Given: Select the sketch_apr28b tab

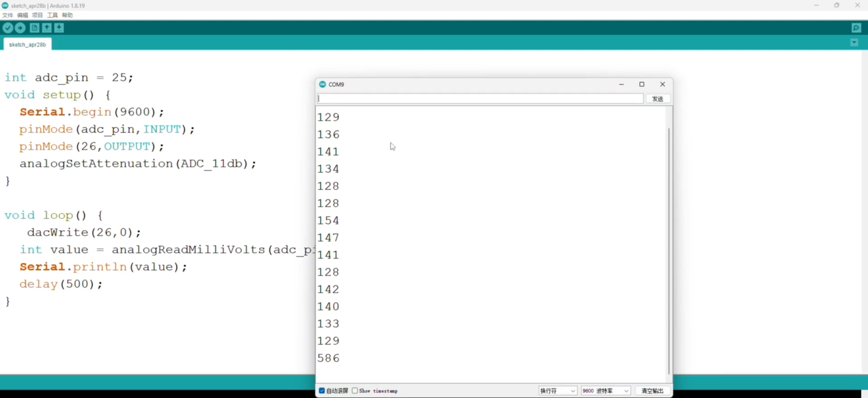Looking at the screenshot, I should click(x=28, y=44).
